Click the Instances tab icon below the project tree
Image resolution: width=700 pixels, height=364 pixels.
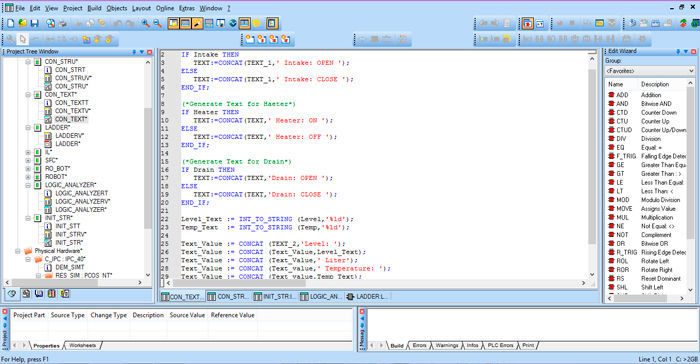(x=65, y=294)
